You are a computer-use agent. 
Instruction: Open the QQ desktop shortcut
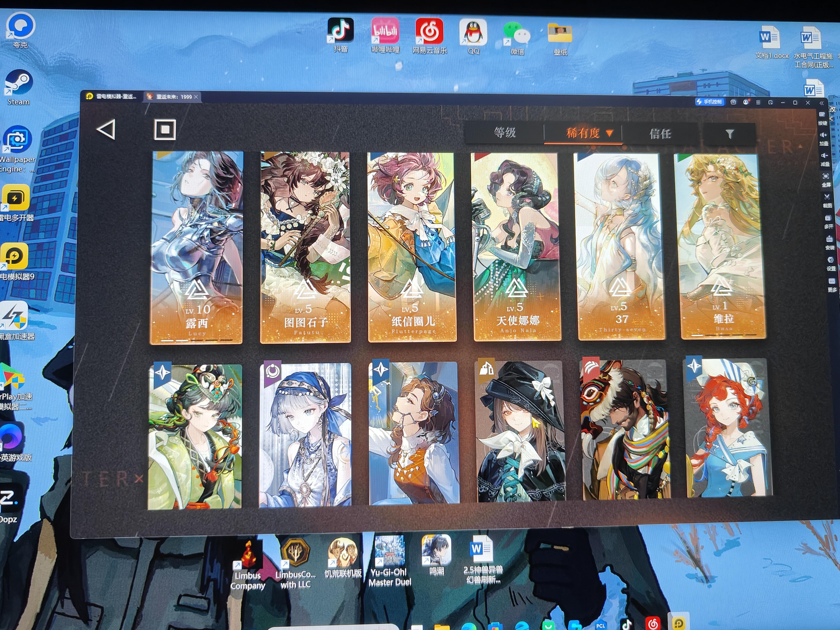pyautogui.click(x=473, y=37)
